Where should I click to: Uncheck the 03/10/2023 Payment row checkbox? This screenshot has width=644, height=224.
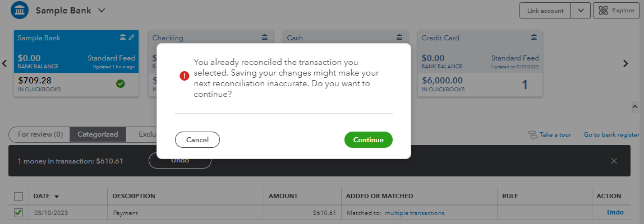pyautogui.click(x=19, y=213)
